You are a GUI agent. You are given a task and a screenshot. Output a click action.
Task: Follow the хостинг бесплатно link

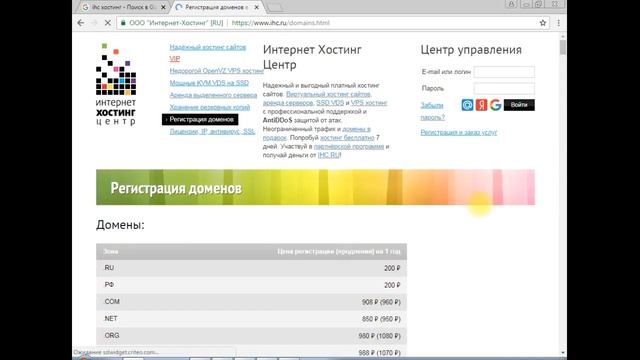click(347, 138)
